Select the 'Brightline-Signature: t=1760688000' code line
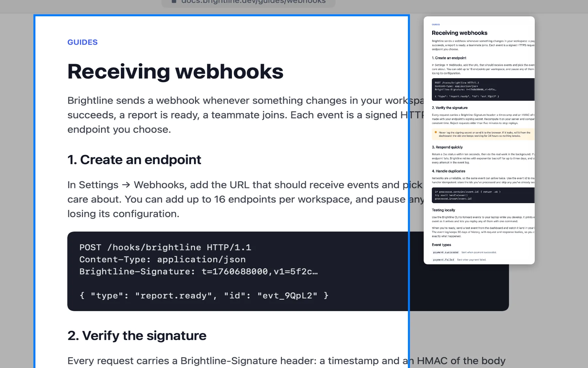 199,272
